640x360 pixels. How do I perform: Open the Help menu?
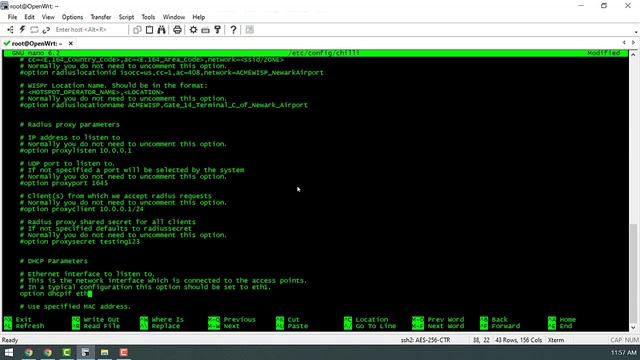click(x=198, y=17)
